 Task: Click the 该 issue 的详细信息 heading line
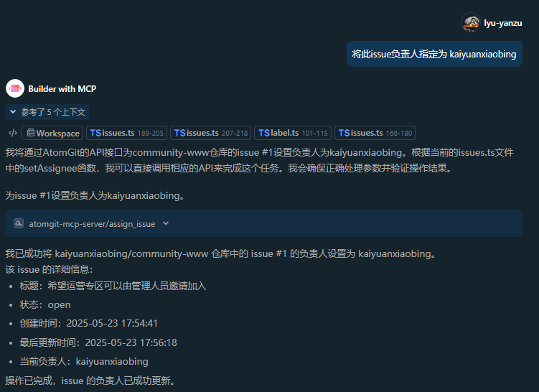[x=49, y=269]
